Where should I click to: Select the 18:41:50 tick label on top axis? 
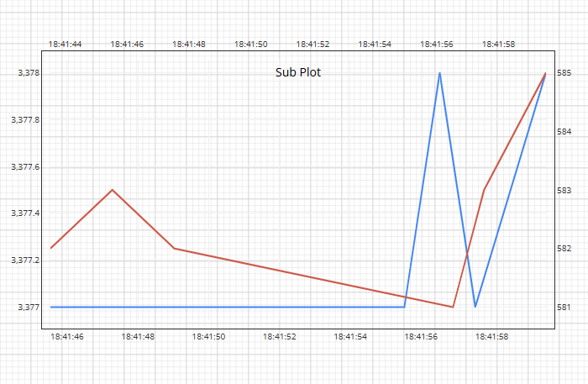(x=251, y=44)
